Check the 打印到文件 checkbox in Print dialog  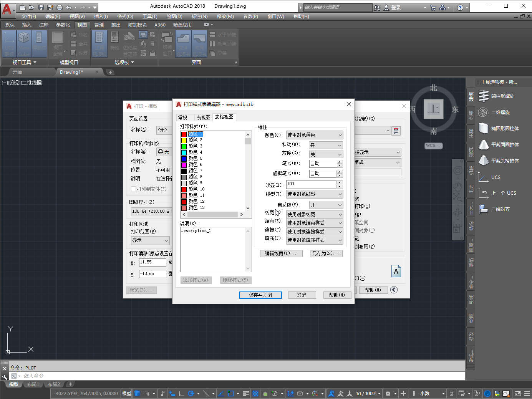134,189
